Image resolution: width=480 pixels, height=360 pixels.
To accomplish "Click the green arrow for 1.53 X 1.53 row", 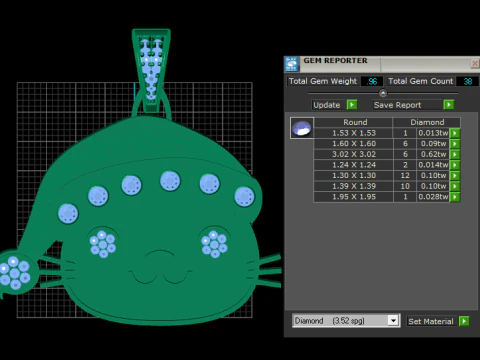I will [x=455, y=133].
